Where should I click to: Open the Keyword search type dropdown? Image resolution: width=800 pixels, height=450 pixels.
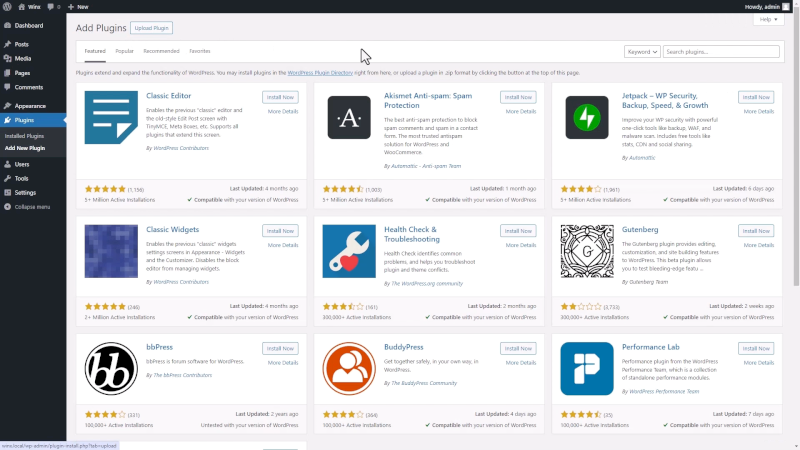(642, 52)
